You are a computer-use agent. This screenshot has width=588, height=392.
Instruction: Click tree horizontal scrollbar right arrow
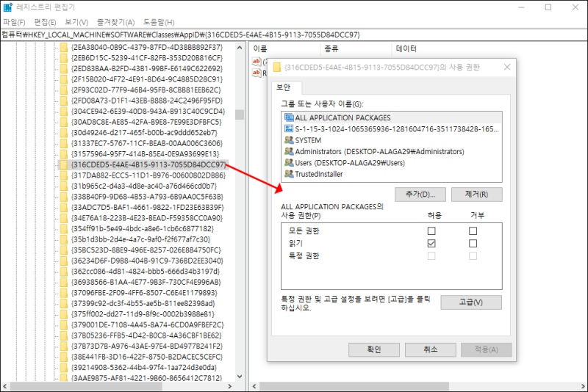(x=230, y=386)
